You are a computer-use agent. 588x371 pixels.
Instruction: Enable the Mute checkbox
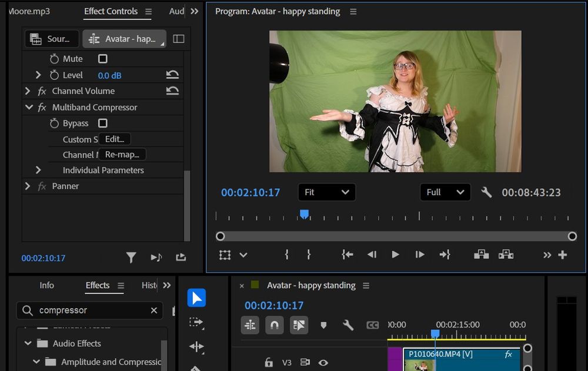coord(103,59)
